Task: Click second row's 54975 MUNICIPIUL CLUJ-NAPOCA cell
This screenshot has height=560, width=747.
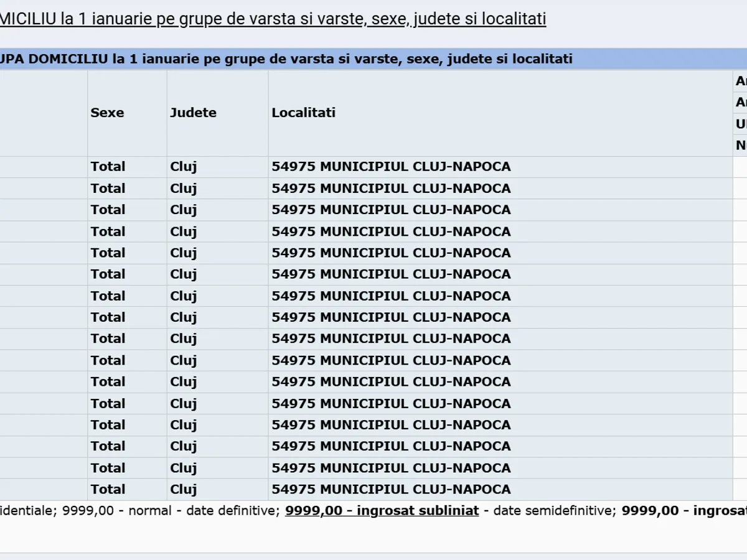Action: tap(391, 188)
